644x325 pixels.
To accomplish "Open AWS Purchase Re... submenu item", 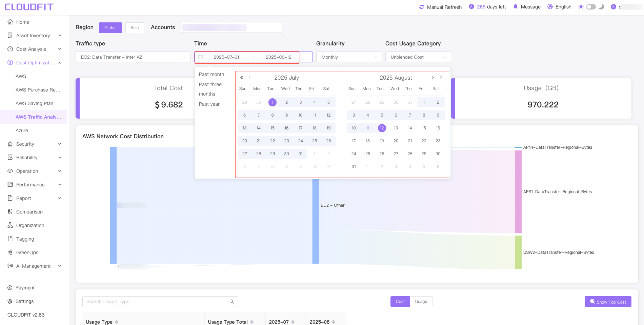I will pos(38,90).
